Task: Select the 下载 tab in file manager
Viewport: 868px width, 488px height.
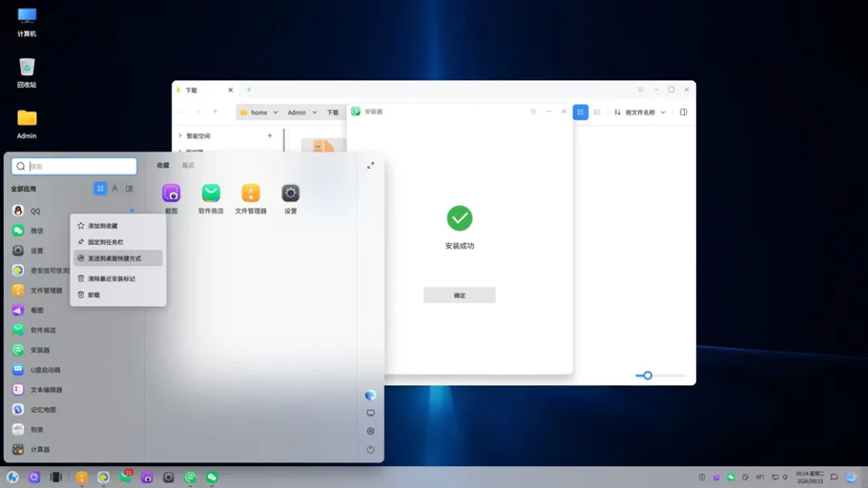Action: point(205,90)
